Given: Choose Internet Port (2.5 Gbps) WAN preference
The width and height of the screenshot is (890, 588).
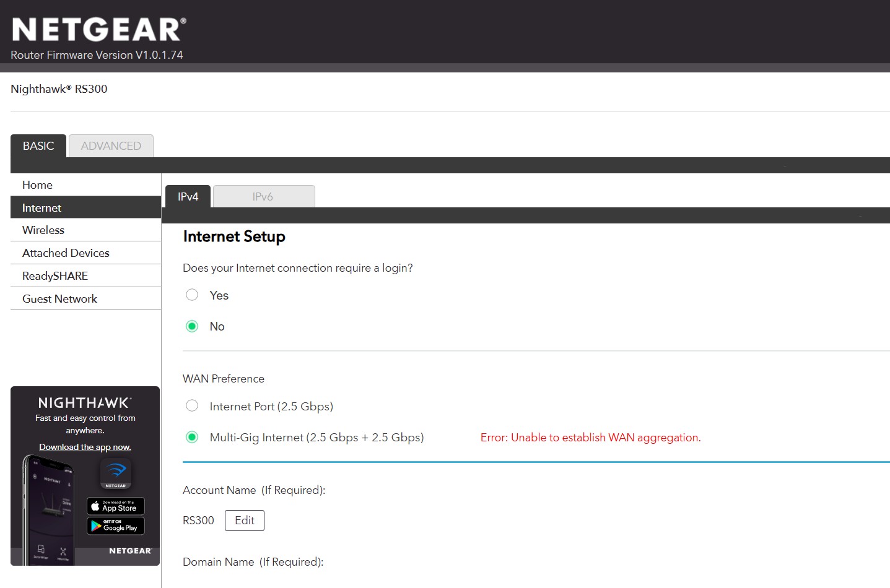Looking at the screenshot, I should coord(192,406).
